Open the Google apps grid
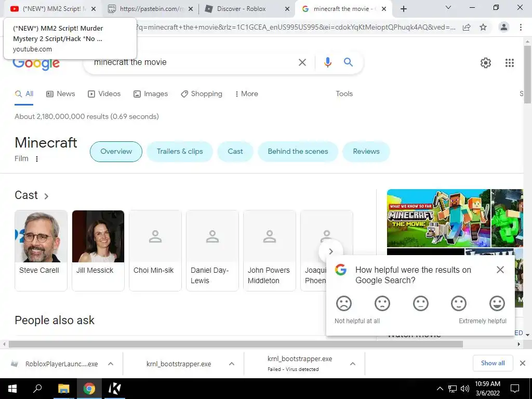This screenshot has height=399, width=532. pyautogui.click(x=509, y=63)
